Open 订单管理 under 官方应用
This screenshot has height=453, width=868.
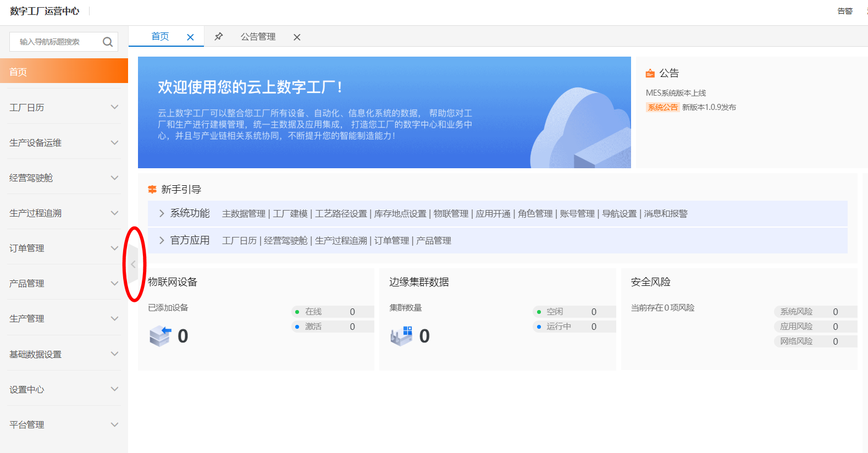tap(391, 241)
